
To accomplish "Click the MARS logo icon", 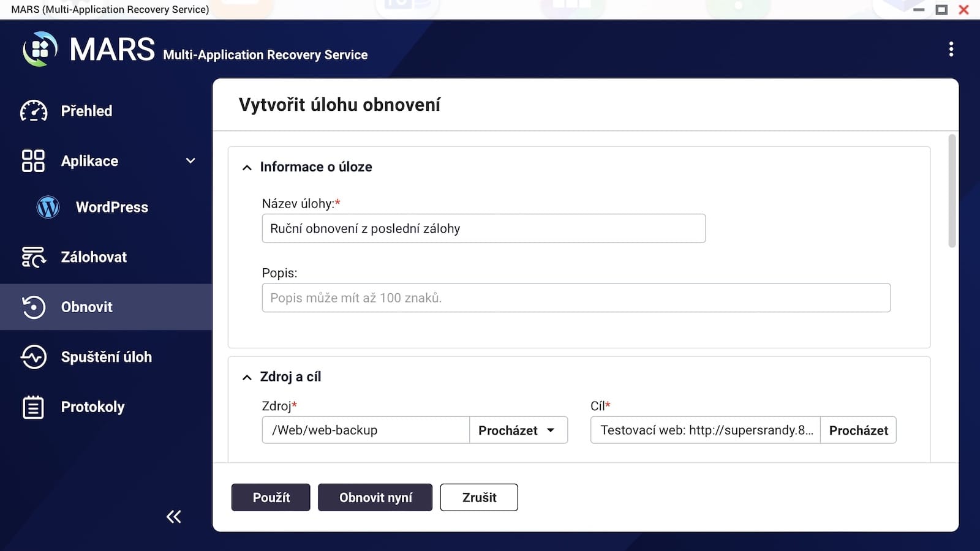I will tap(40, 49).
